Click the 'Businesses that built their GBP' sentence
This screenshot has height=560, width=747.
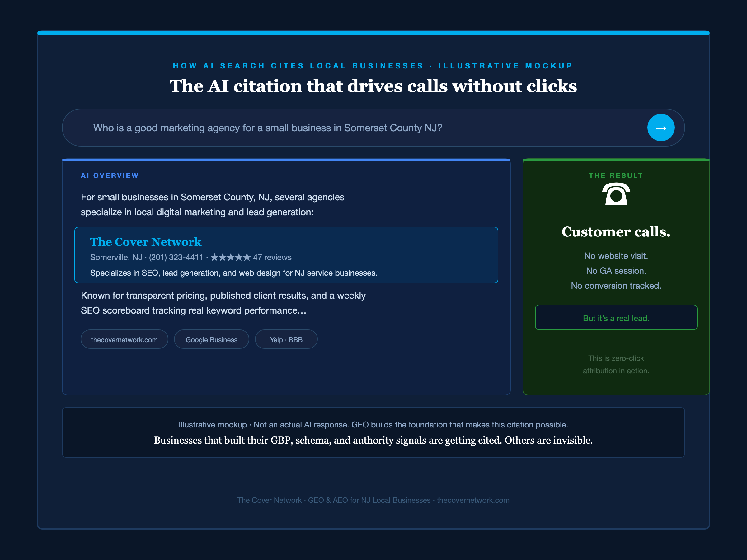click(x=373, y=441)
